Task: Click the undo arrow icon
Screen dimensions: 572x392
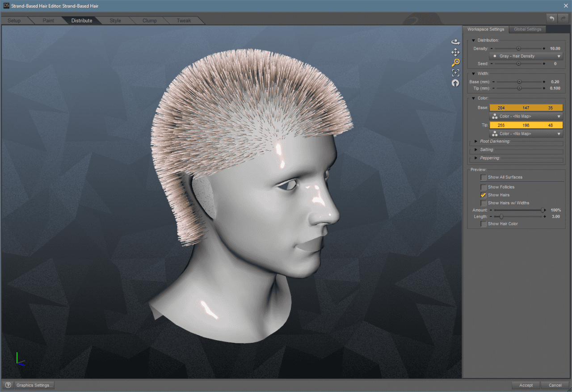Action: click(551, 18)
